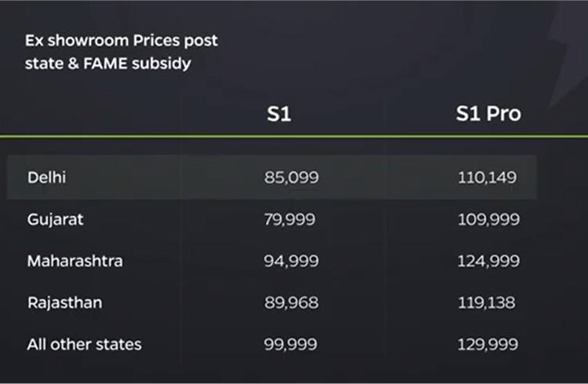Select the S1 Pro column header
The image size is (588, 384).
tap(488, 114)
